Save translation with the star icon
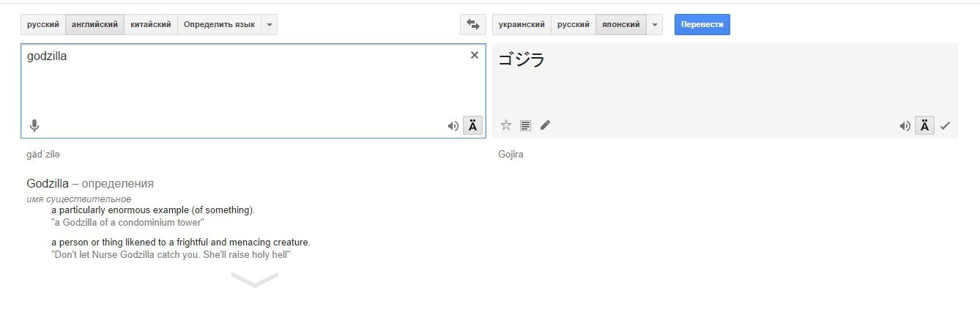Viewport: 980px width, 318px height. point(505,125)
